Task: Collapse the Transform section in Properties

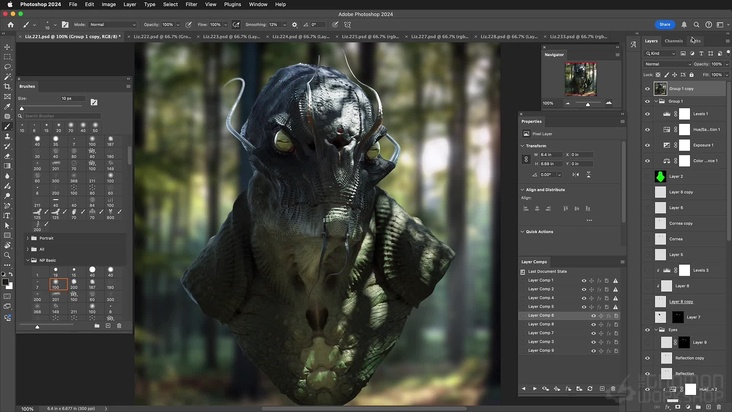Action: [x=524, y=145]
